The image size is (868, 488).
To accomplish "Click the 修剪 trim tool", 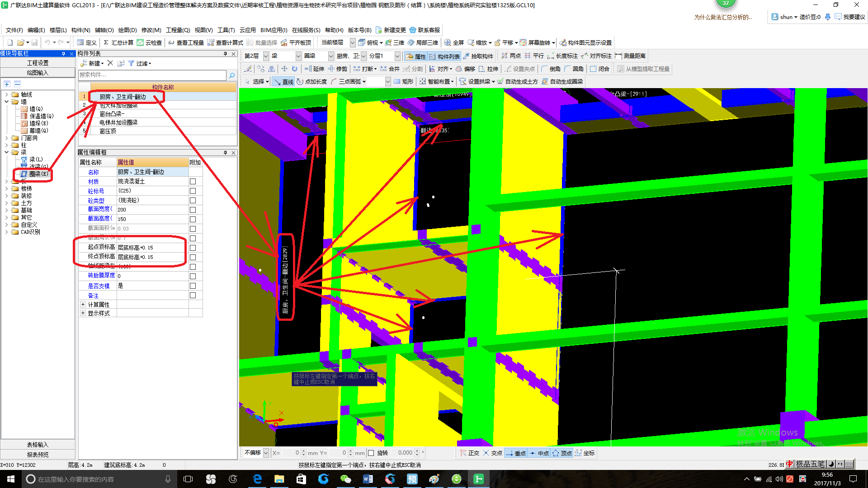I will click(x=338, y=69).
